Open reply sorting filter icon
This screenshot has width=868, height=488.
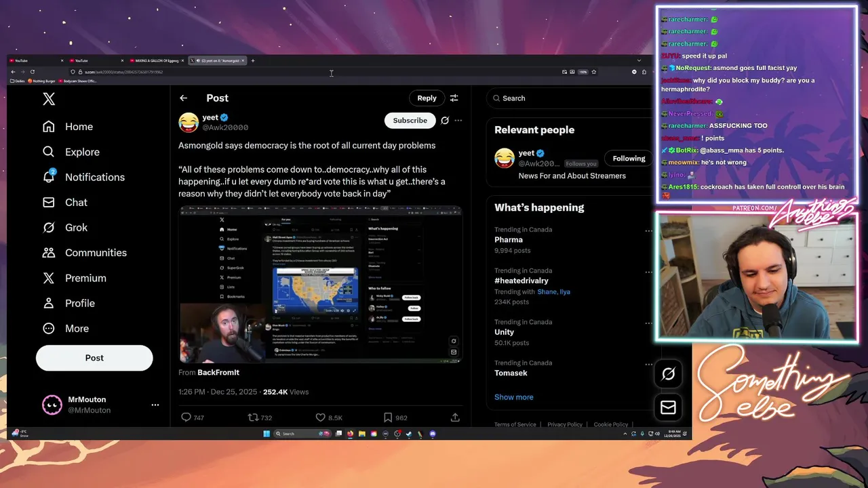coord(454,98)
